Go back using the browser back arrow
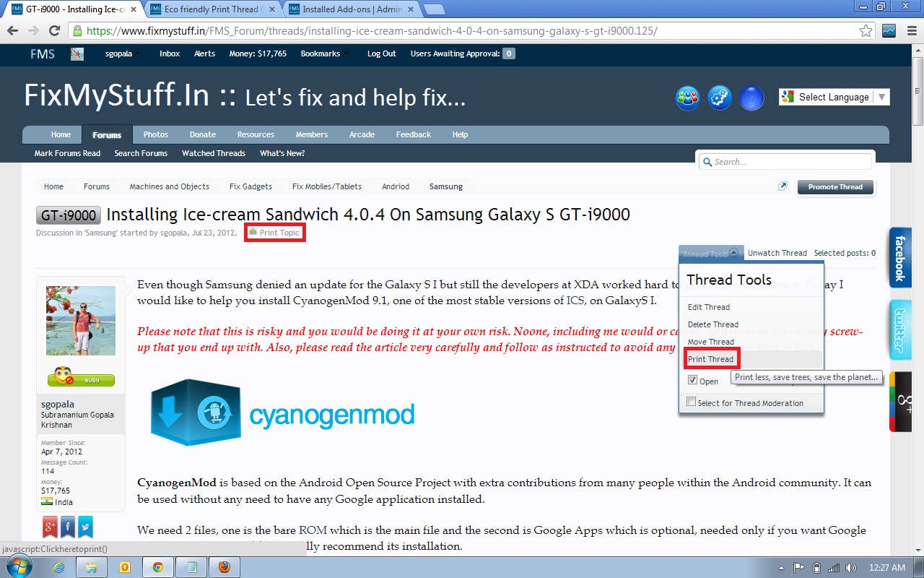Image resolution: width=924 pixels, height=578 pixels. click(x=12, y=31)
